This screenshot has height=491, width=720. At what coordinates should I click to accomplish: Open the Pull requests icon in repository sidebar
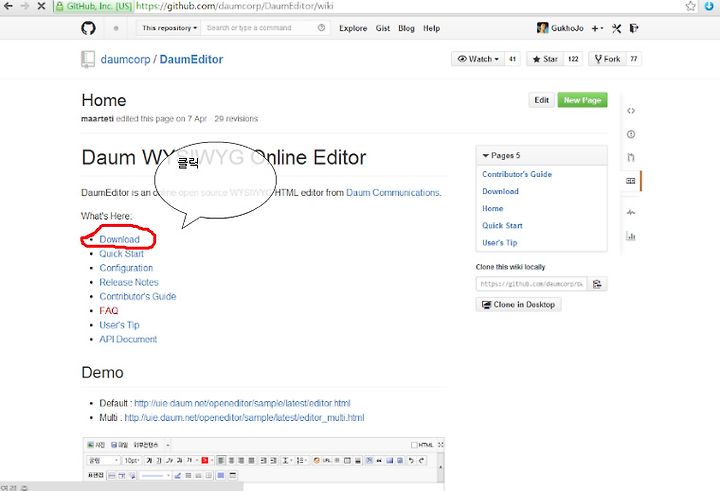[x=631, y=158]
